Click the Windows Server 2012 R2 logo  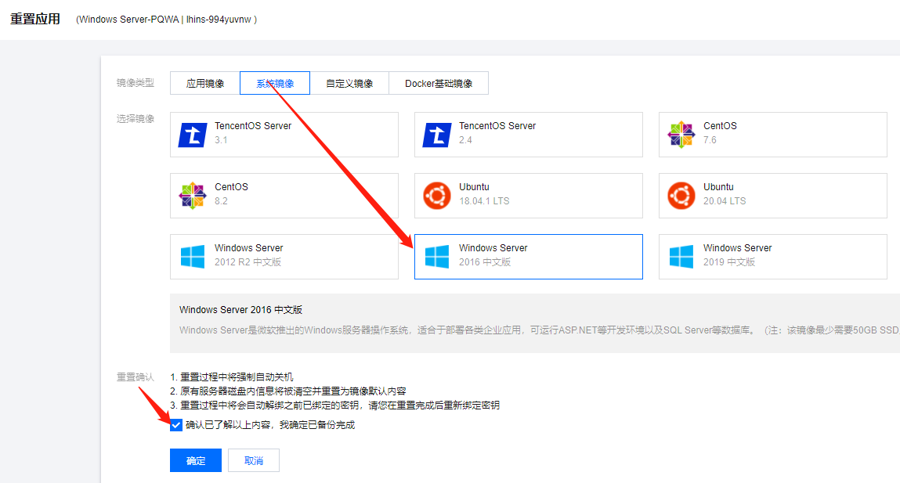click(x=193, y=256)
